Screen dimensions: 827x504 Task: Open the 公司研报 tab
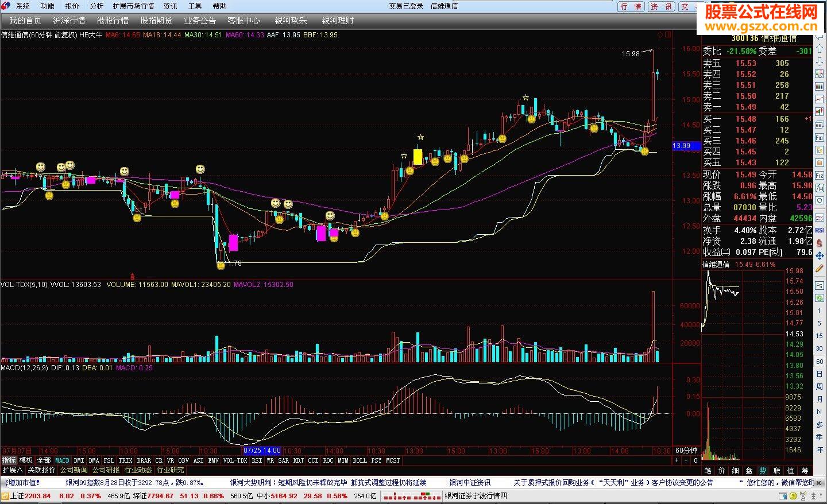[x=106, y=470]
